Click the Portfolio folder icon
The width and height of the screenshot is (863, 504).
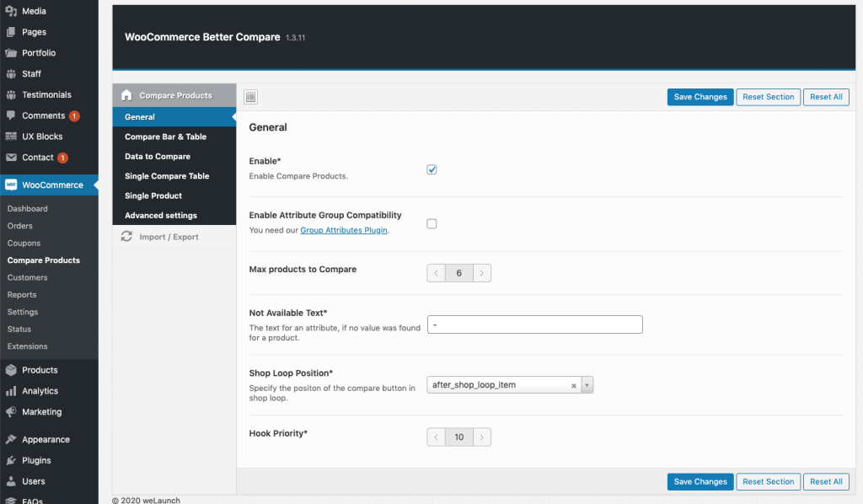[11, 53]
